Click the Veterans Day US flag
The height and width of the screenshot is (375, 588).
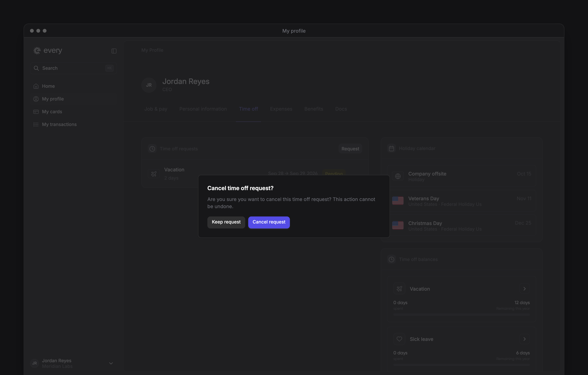click(x=398, y=201)
